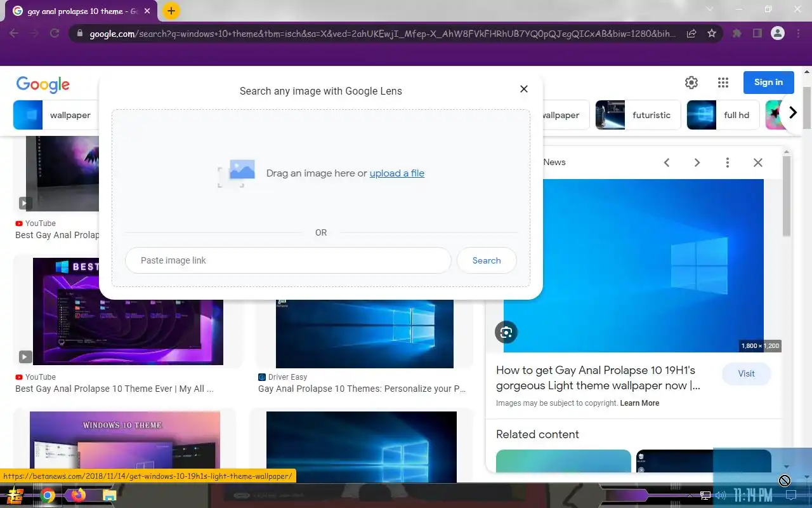Launch Firefox from the taskbar
This screenshot has width=812, height=508.
click(78, 495)
